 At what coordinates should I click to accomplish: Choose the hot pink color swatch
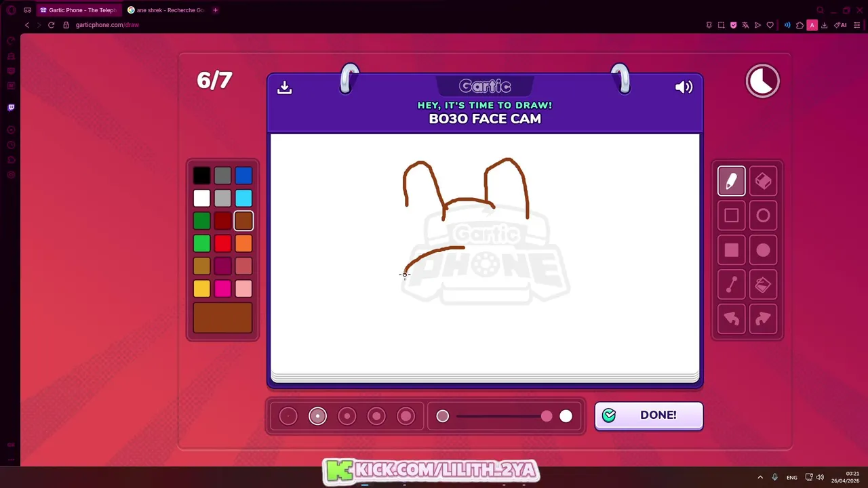pos(222,289)
